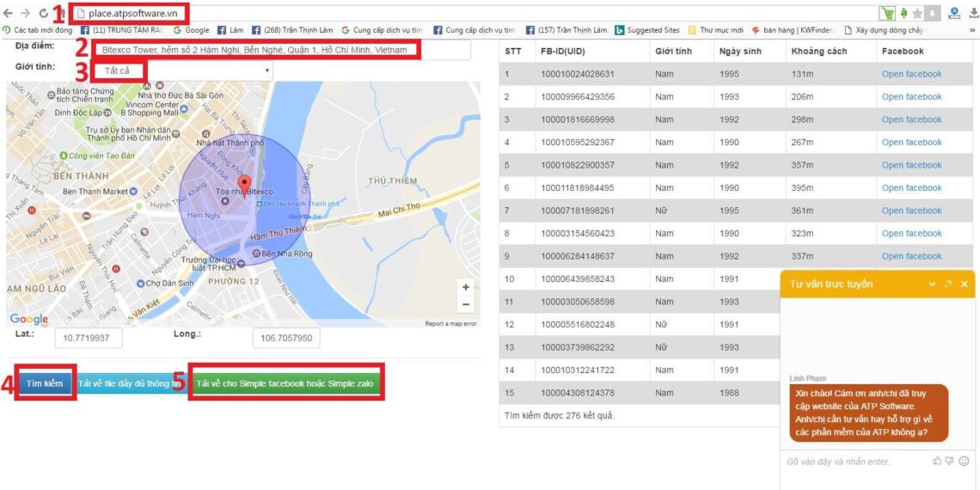Viewport: 980px width, 490px height.
Task: Bookmark this page with the star icon
Action: [x=917, y=13]
